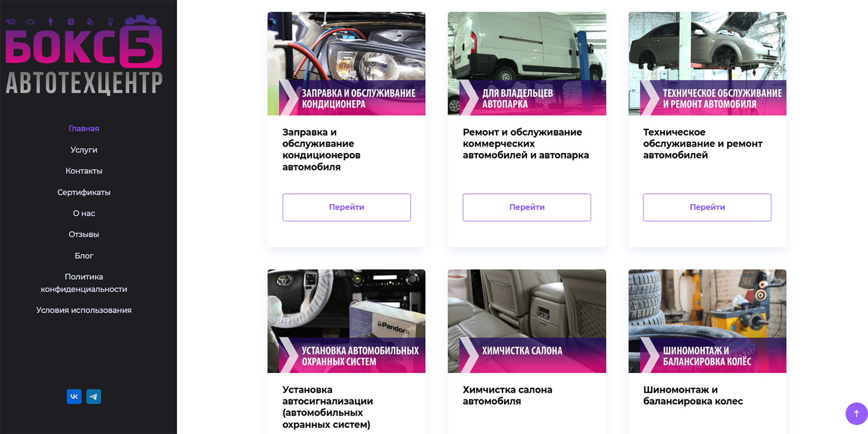Screen dimensions: 868x434
Task: Open the VK social page icon
Action: coord(74,396)
